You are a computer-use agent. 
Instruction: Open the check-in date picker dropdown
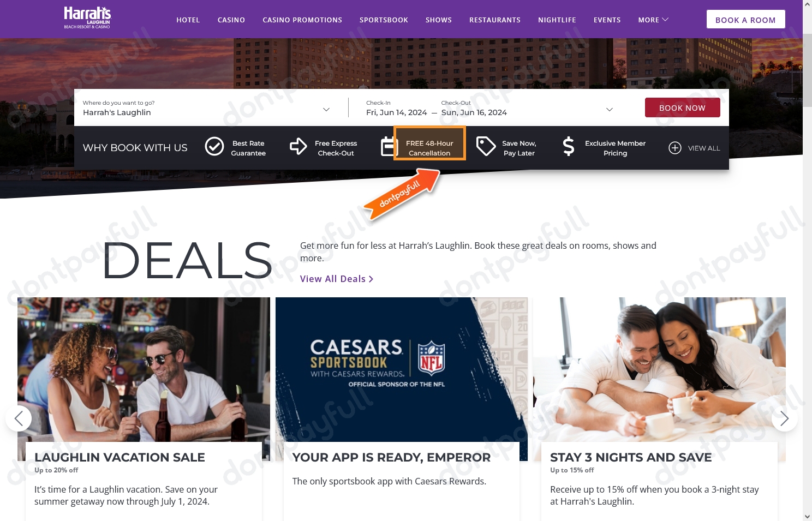[610, 109]
